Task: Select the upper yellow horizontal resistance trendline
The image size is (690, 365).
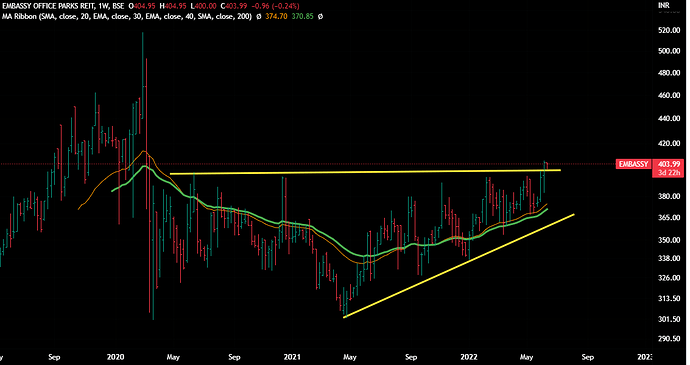Action: pos(365,172)
